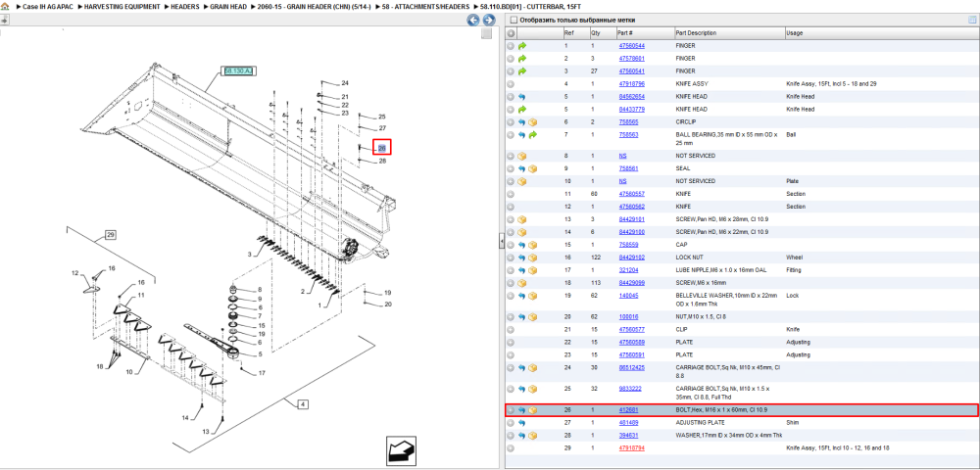Select 'NUT,M10 x 1.5, Cl 8' description
980x470 pixels.
point(703,316)
